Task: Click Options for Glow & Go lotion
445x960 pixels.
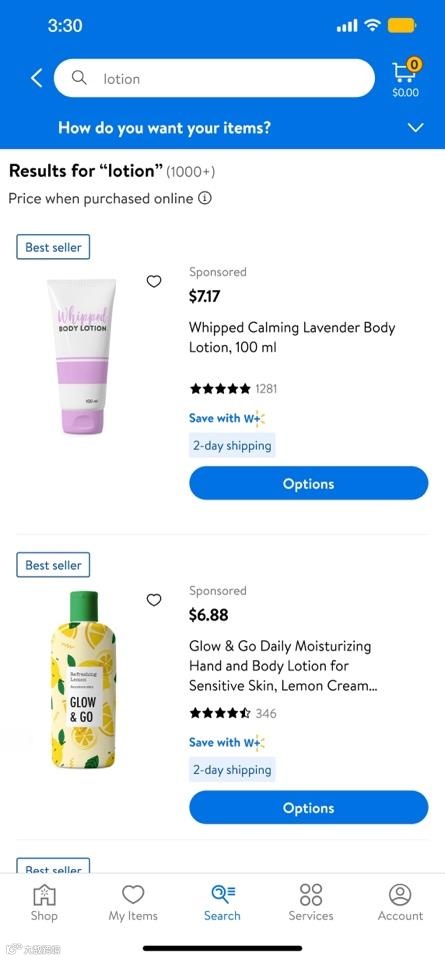Action: click(x=309, y=808)
